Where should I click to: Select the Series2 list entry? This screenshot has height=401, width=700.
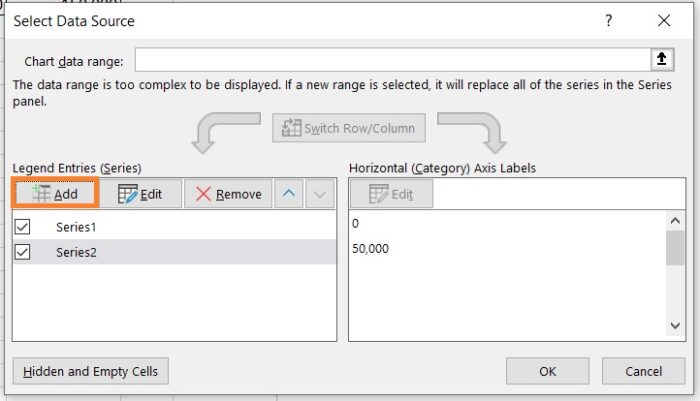point(77,252)
